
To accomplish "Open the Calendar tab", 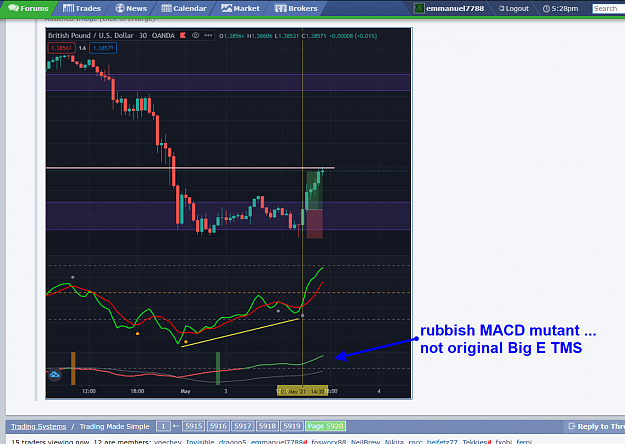I will click(x=184, y=8).
